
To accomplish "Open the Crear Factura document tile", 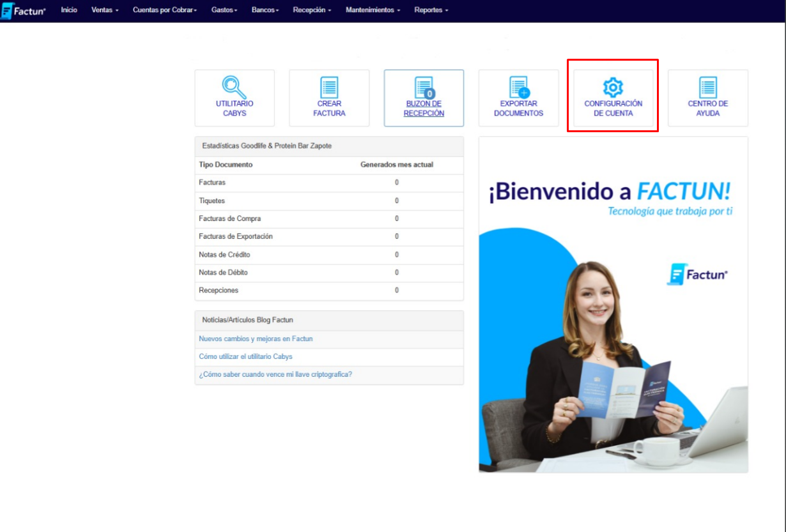I will [329, 98].
